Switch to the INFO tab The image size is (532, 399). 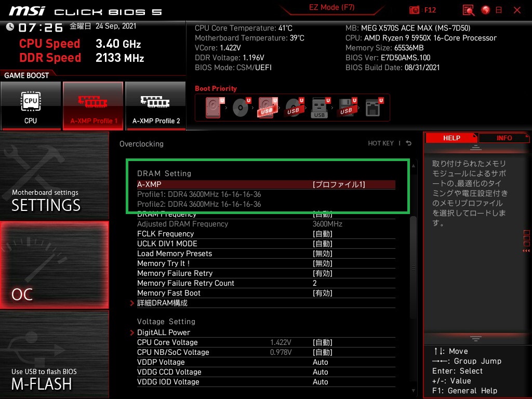(504, 138)
